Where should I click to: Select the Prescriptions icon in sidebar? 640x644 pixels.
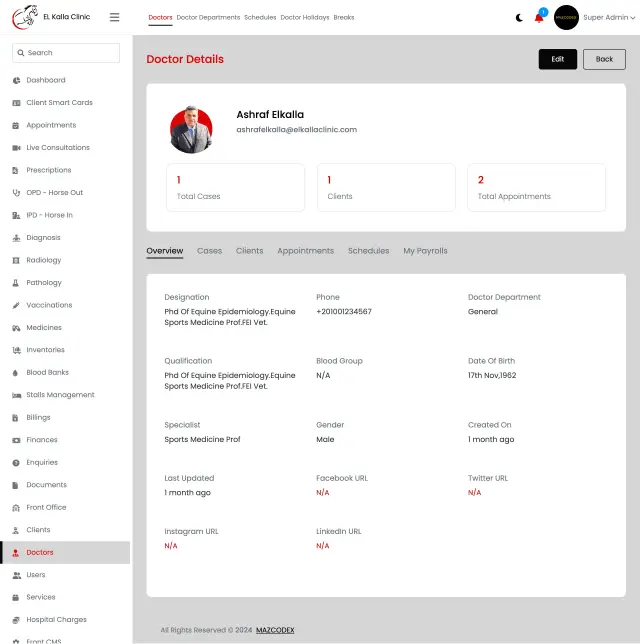coord(16,170)
